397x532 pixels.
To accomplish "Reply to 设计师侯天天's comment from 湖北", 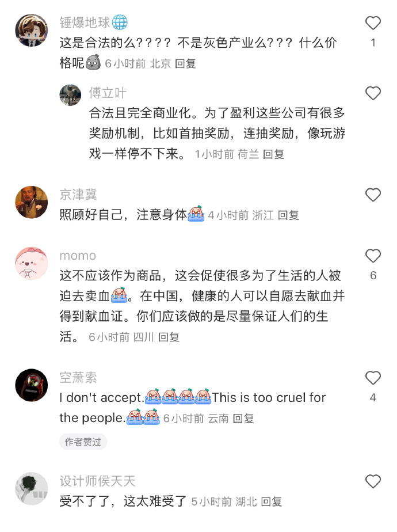I will pos(272,501).
